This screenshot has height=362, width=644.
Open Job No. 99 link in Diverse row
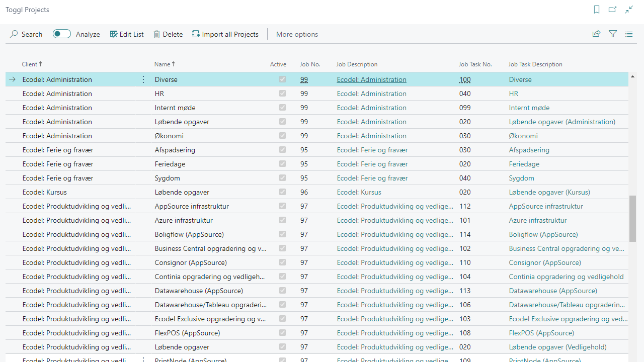click(304, 79)
